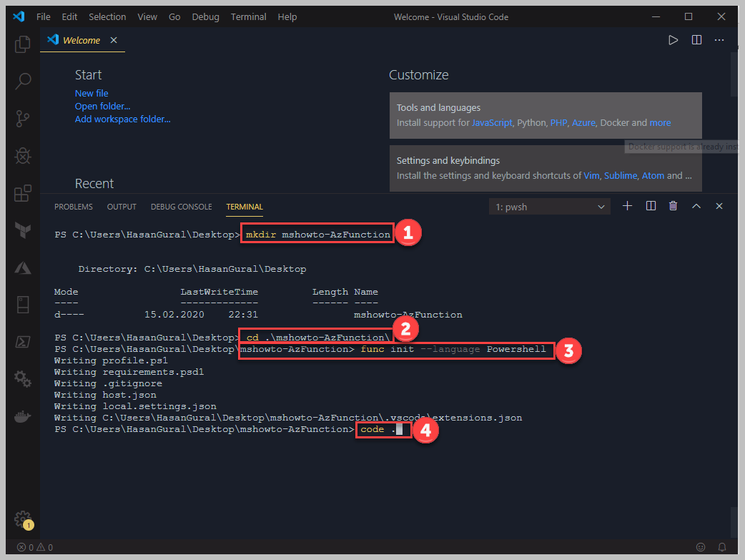Open the Explorer view in activity bar
Viewport: 745px width, 560px height.
tap(22, 44)
